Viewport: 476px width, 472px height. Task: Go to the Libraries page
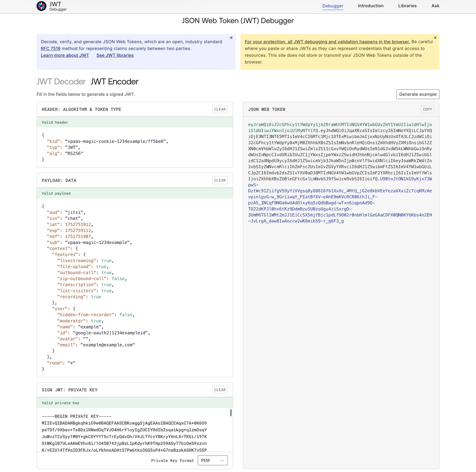[407, 6]
